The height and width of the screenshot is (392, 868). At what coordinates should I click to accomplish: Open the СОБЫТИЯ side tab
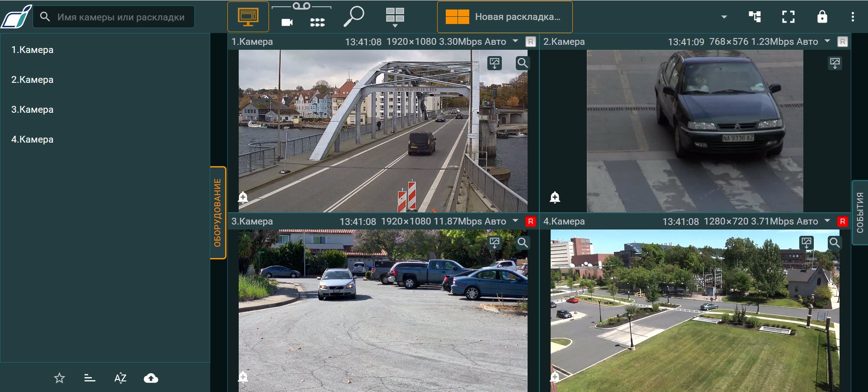click(x=860, y=213)
